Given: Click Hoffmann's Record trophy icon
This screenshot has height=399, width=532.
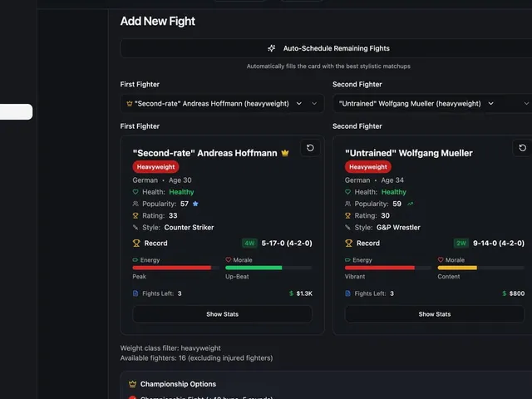Looking at the screenshot, I should pyautogui.click(x=136, y=244).
